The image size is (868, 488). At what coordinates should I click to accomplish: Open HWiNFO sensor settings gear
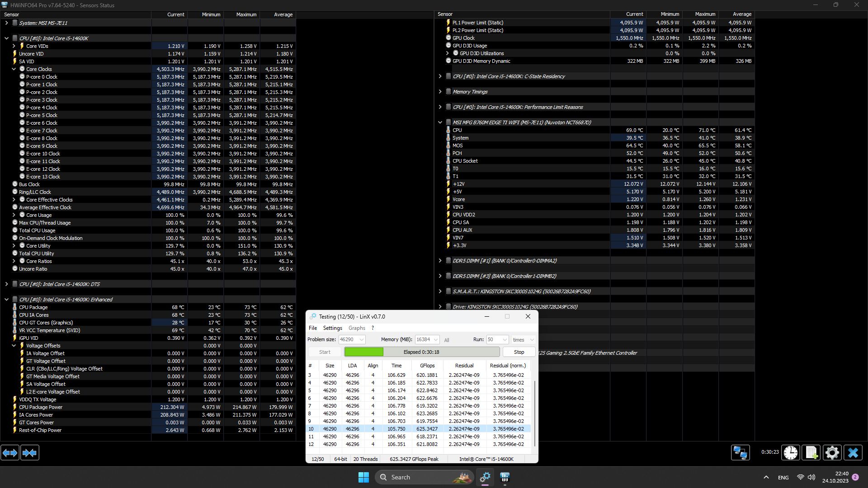point(832,452)
